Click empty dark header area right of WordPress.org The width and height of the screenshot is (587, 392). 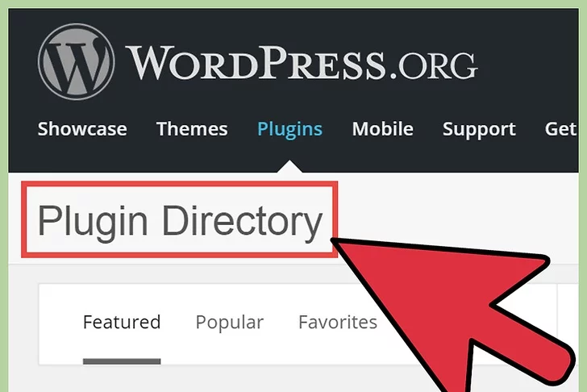click(x=528, y=62)
